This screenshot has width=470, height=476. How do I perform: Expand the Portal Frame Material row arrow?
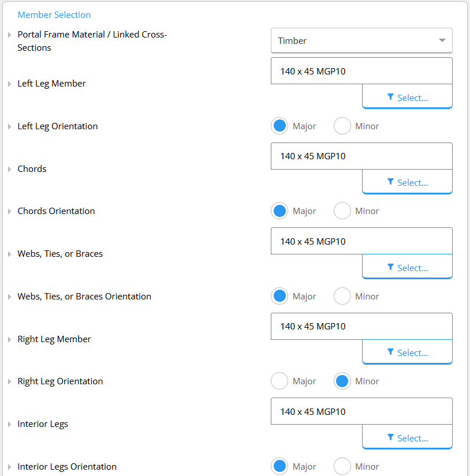[x=9, y=35]
